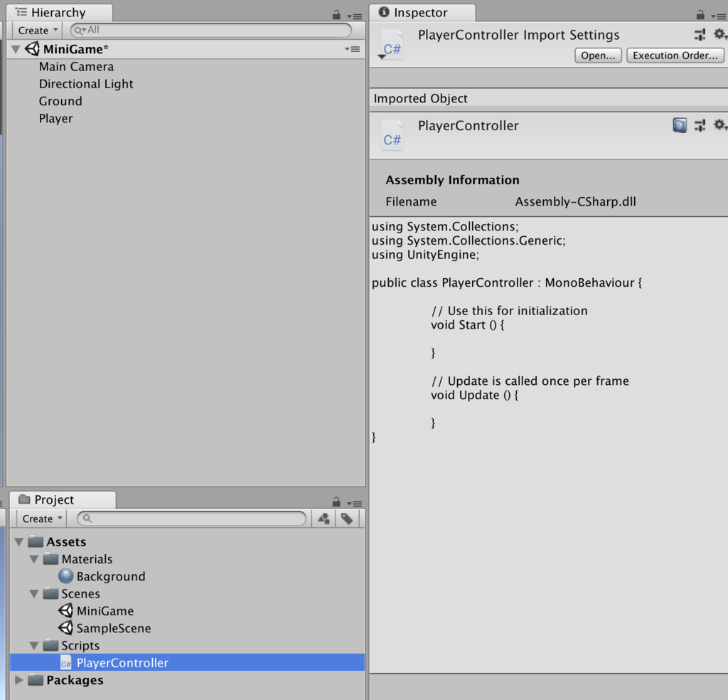Open Inspector panel options menu

pos(719,16)
